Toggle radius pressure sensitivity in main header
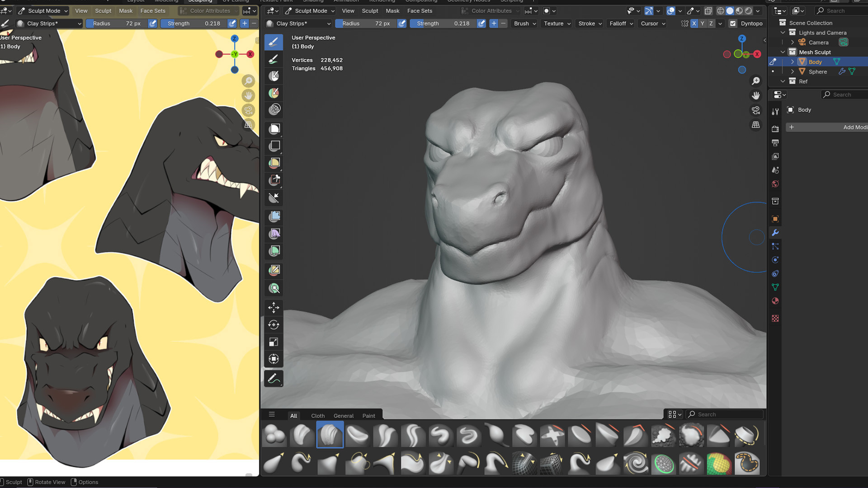The height and width of the screenshot is (488, 868). tap(401, 23)
